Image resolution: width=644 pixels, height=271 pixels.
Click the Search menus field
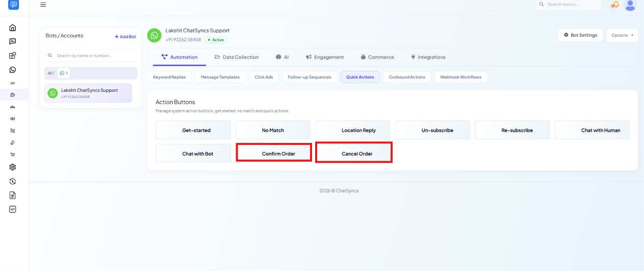point(569,5)
